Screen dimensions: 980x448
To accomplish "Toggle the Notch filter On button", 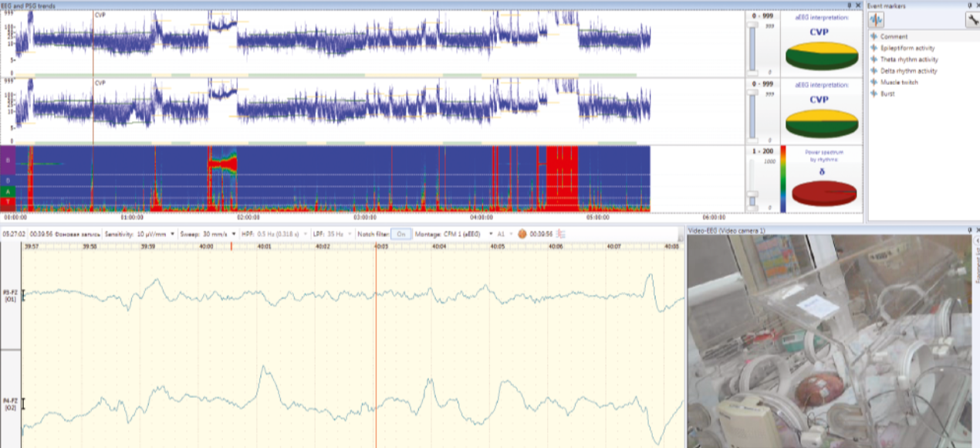I will pyautogui.click(x=400, y=233).
